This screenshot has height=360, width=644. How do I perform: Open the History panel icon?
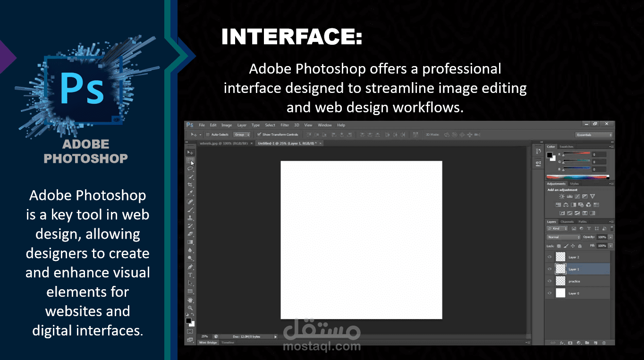click(538, 151)
